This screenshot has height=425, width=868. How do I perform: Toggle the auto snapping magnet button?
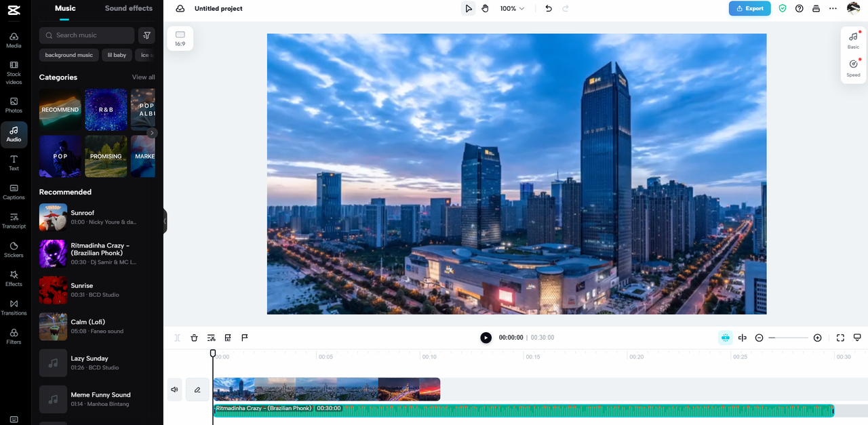(726, 338)
